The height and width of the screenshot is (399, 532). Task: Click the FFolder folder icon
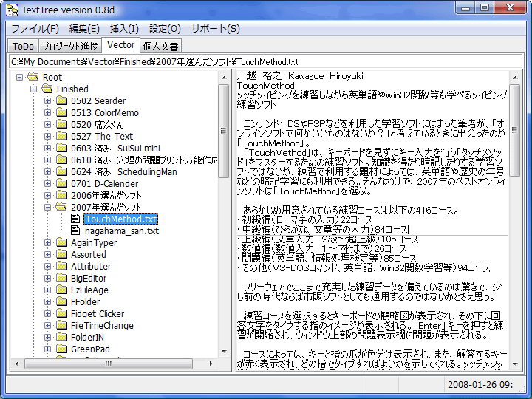[61, 301]
